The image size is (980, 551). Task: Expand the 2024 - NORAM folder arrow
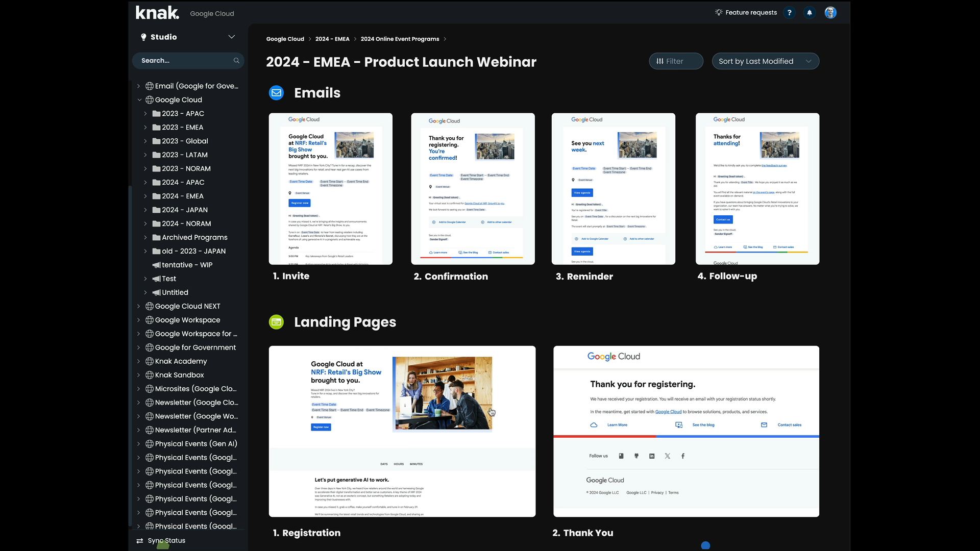[145, 224]
